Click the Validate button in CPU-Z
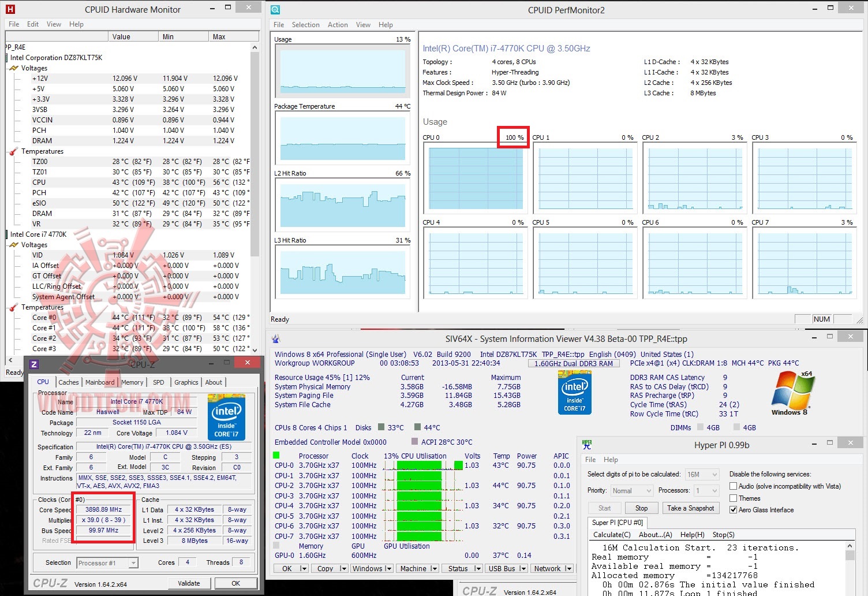868x596 pixels. [189, 583]
